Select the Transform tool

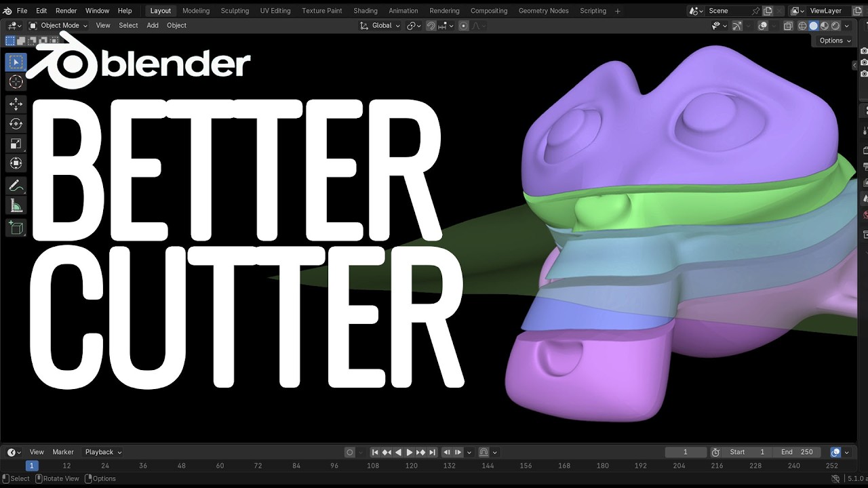pos(16,163)
